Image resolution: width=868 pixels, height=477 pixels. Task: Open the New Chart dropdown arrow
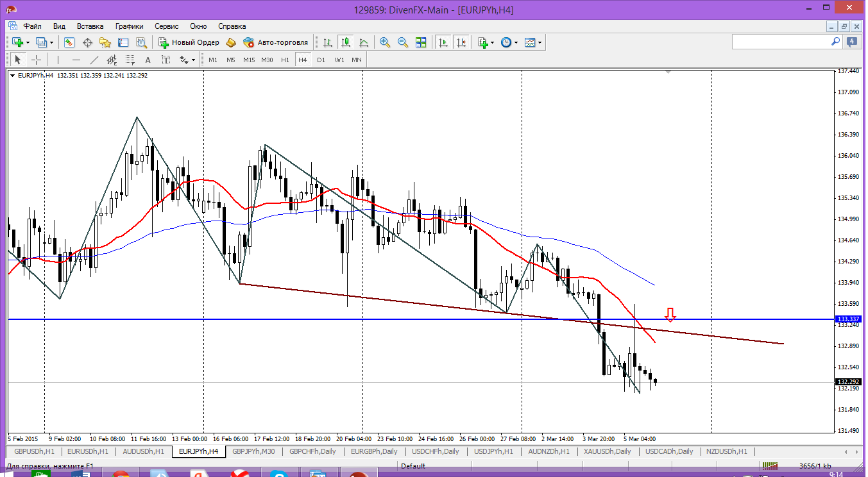28,42
